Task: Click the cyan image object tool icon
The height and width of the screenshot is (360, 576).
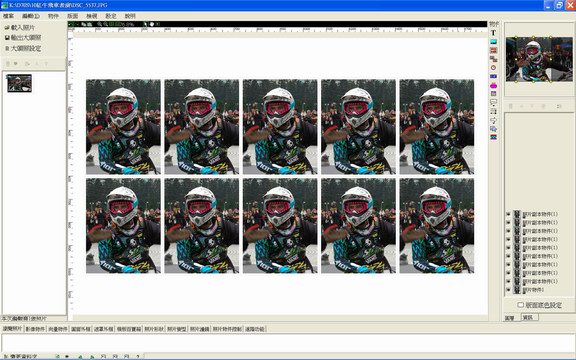Action: coord(493,42)
